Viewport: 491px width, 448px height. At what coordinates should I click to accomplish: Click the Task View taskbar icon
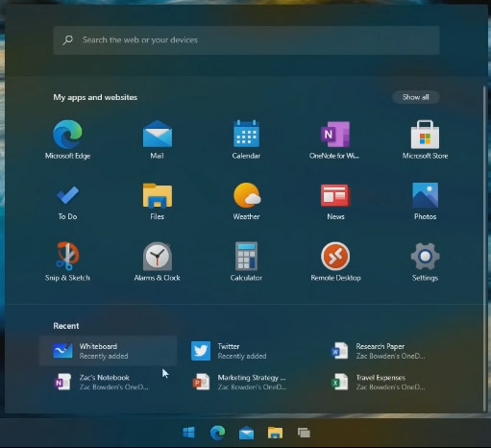click(304, 433)
